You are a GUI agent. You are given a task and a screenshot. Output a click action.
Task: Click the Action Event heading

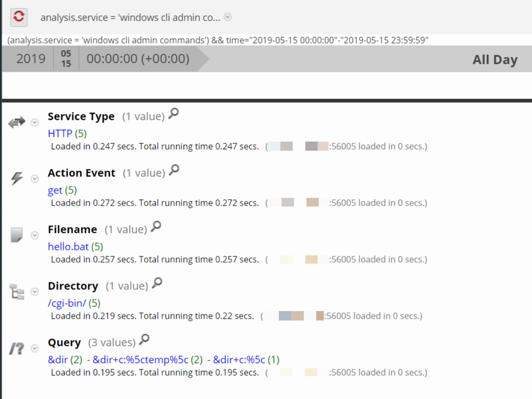click(x=82, y=173)
